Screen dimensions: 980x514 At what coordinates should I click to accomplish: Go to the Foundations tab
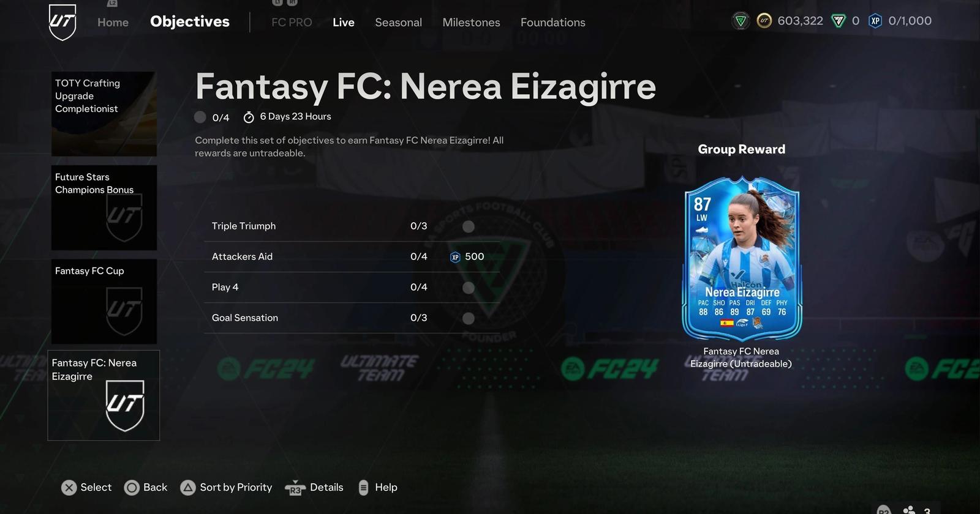click(x=552, y=22)
